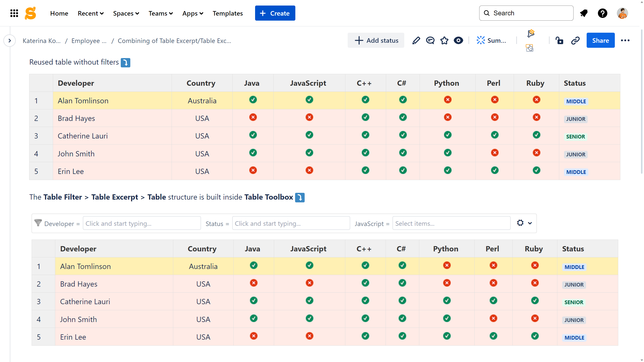The height and width of the screenshot is (362, 644).
Task: Star this page as favorite
Action: click(x=444, y=40)
